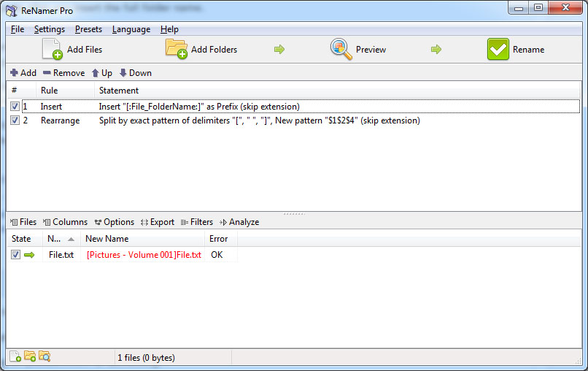
Task: Open the Columns dropdown menu
Action: coord(65,222)
